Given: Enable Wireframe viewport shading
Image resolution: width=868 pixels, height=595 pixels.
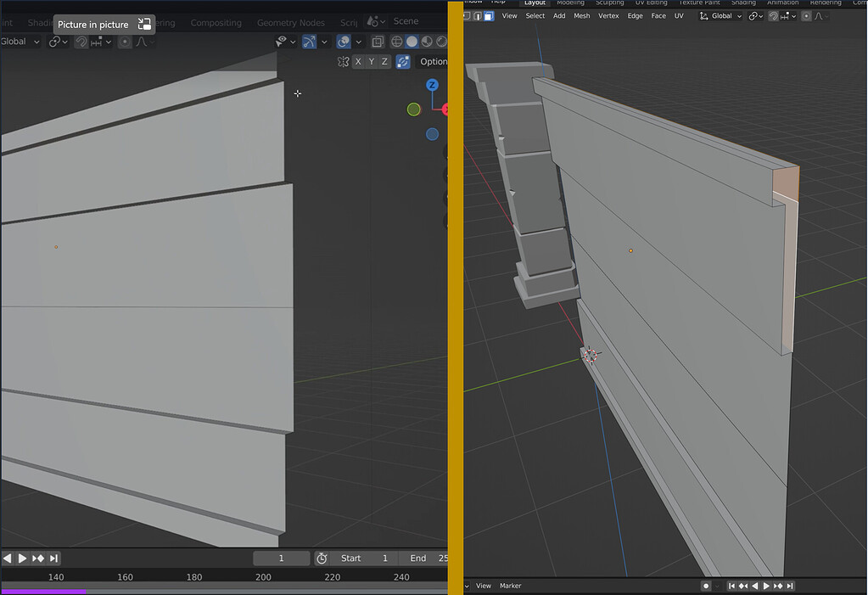Looking at the screenshot, I should point(396,41).
